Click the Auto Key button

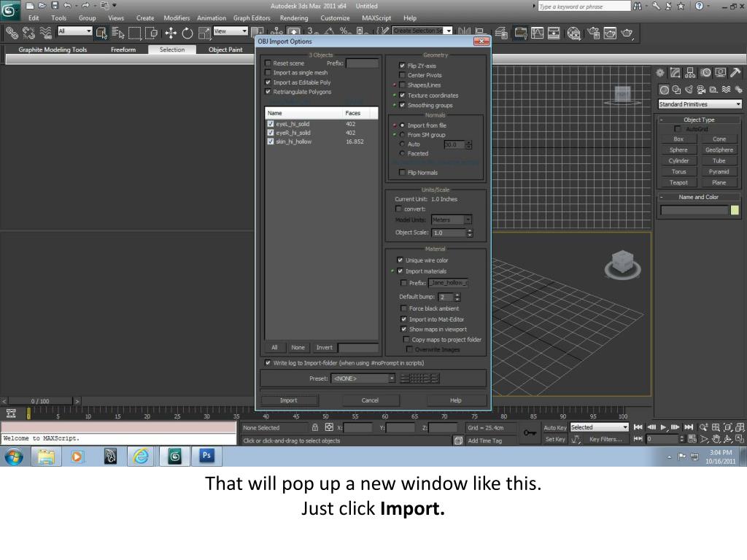[x=554, y=427]
